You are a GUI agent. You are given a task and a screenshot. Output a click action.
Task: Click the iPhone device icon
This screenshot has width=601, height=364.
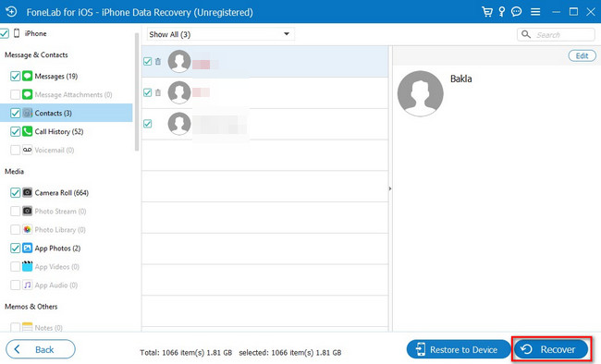(17, 33)
